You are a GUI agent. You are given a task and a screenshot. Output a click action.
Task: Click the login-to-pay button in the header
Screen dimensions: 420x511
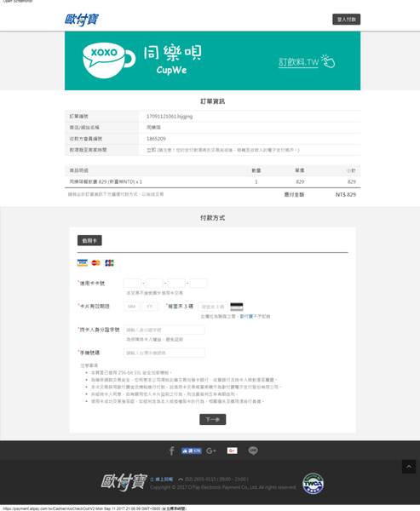pyautogui.click(x=346, y=20)
